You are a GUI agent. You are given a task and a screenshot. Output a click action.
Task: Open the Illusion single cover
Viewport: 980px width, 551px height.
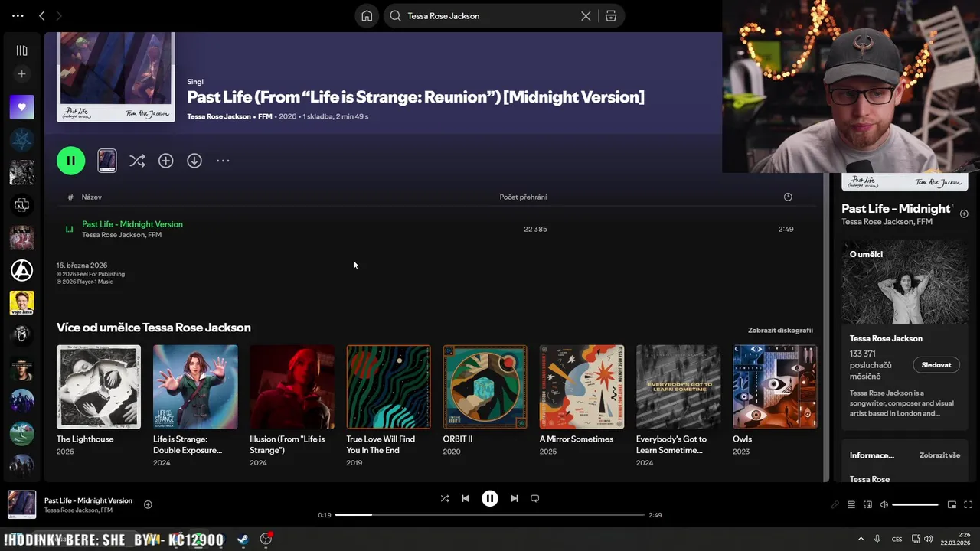tap(292, 386)
